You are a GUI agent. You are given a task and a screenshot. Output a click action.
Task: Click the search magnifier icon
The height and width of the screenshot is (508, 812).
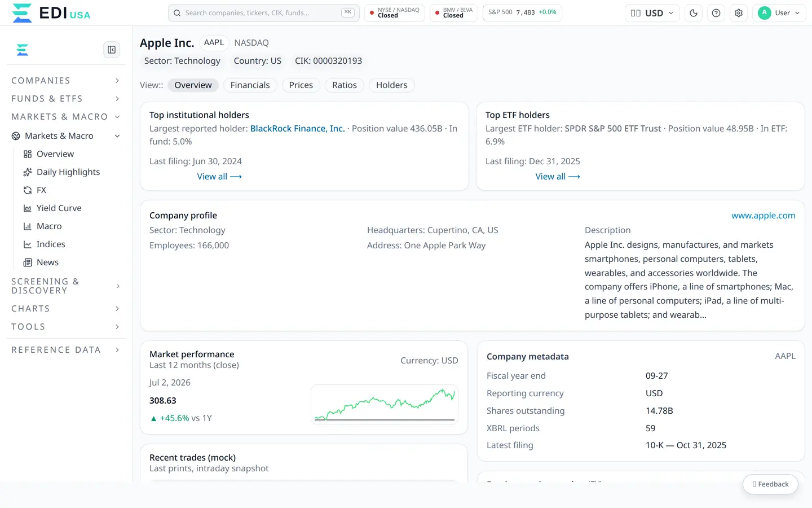tap(177, 13)
